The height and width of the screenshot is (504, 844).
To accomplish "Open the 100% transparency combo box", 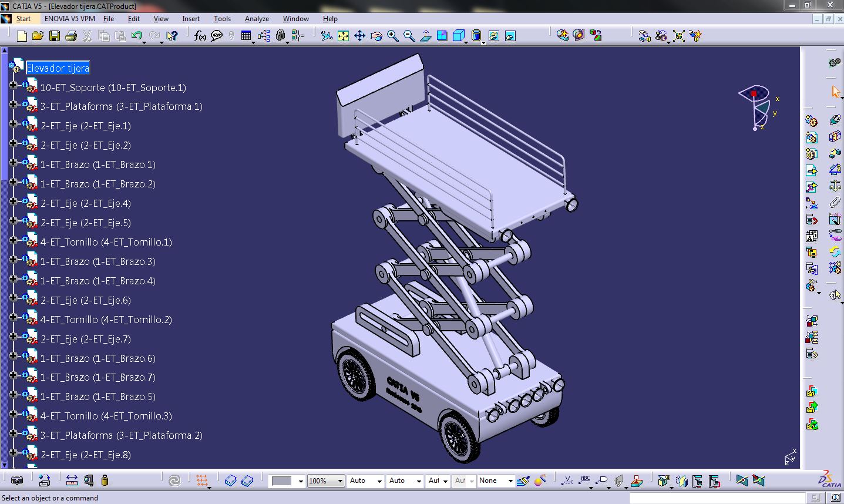I will pyautogui.click(x=325, y=481).
